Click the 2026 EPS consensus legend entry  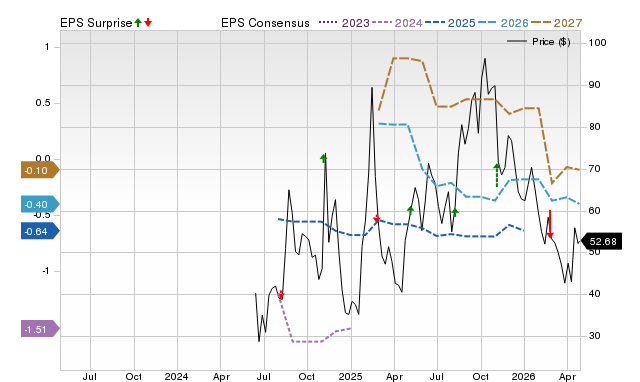click(503, 23)
